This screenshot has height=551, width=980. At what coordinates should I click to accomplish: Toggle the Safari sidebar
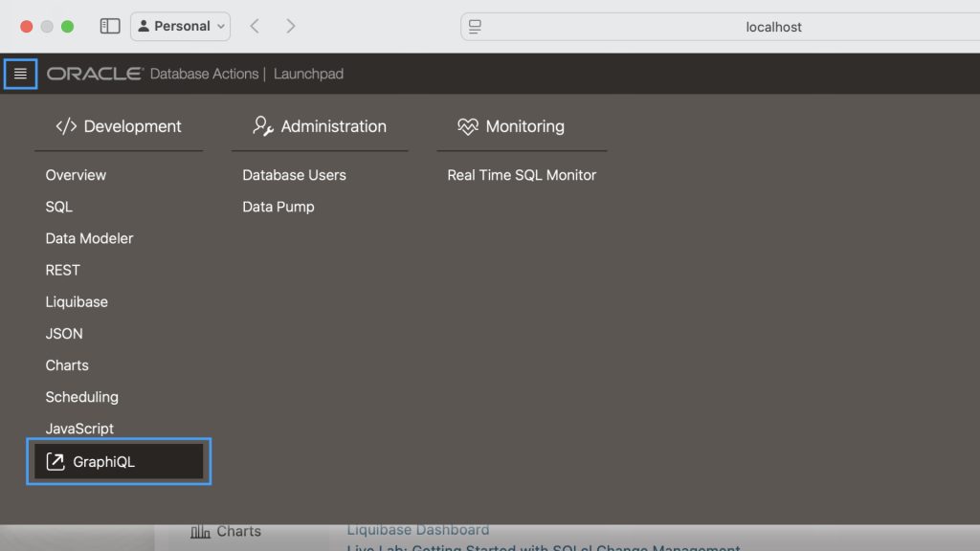pyautogui.click(x=110, y=26)
